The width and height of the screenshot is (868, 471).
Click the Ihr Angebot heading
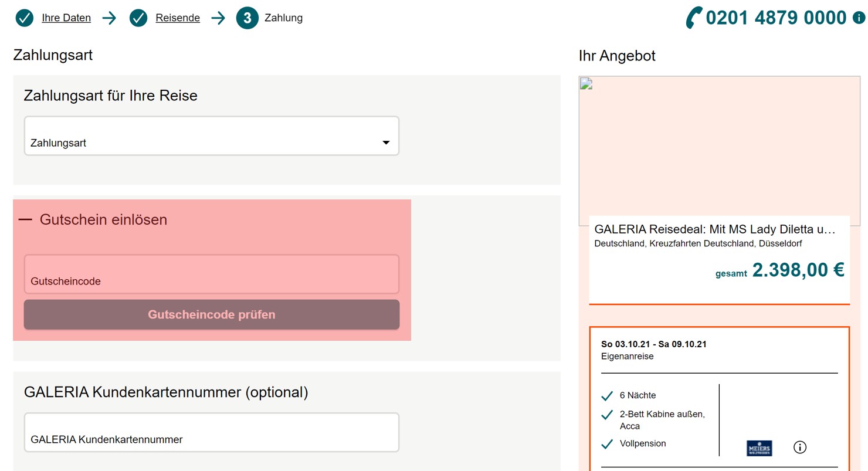tap(617, 56)
